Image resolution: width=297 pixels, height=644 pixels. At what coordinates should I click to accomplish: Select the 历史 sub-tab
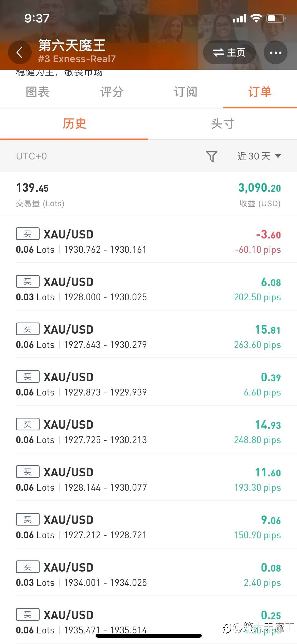click(x=74, y=124)
